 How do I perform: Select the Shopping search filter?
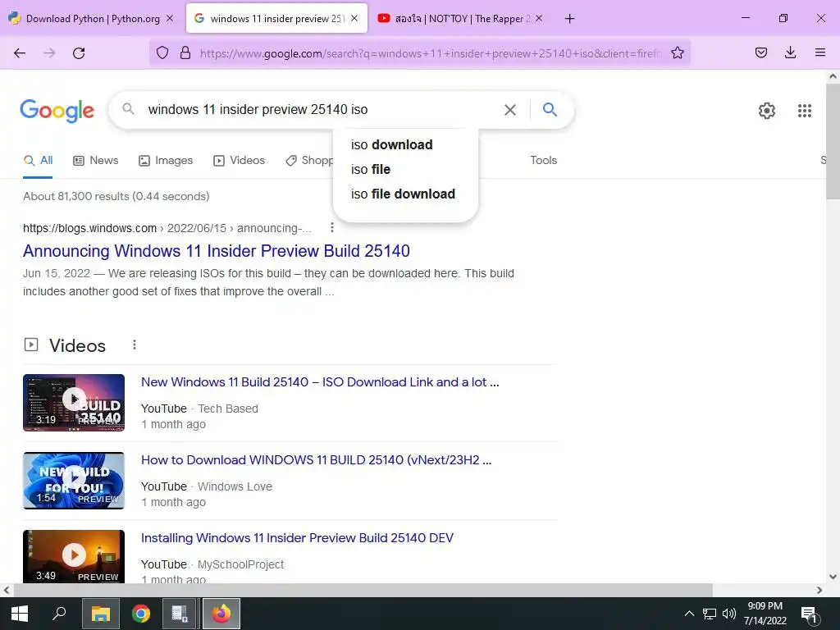coord(309,160)
